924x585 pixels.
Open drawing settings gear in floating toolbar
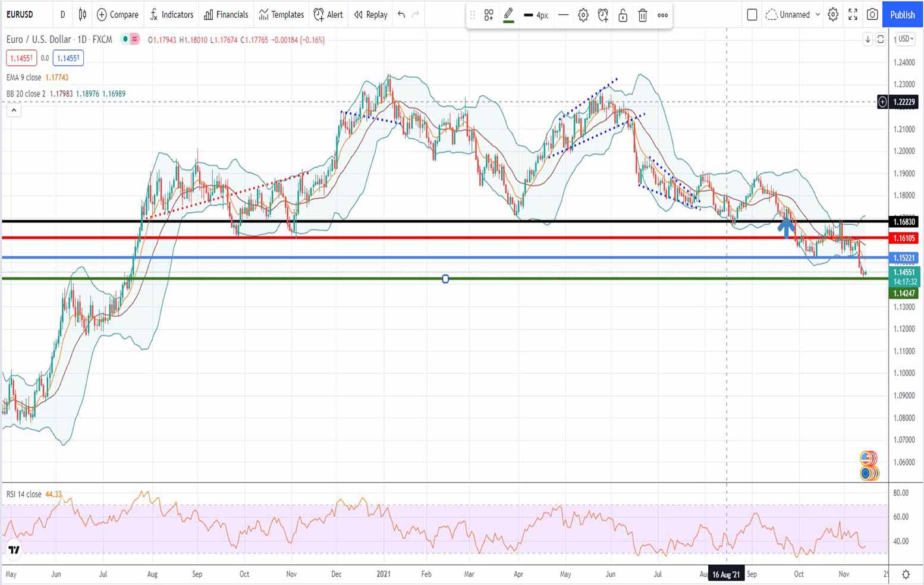(583, 15)
